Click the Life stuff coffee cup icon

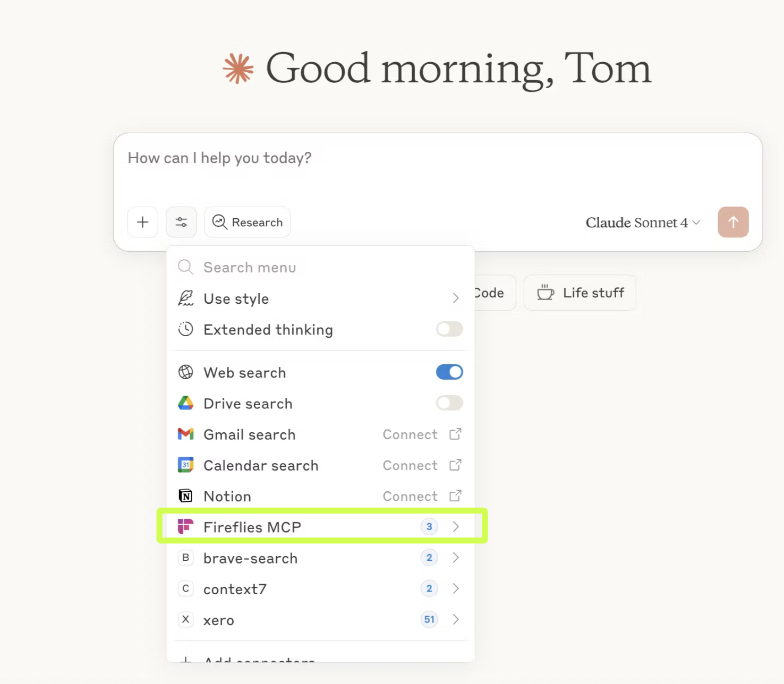coord(545,293)
